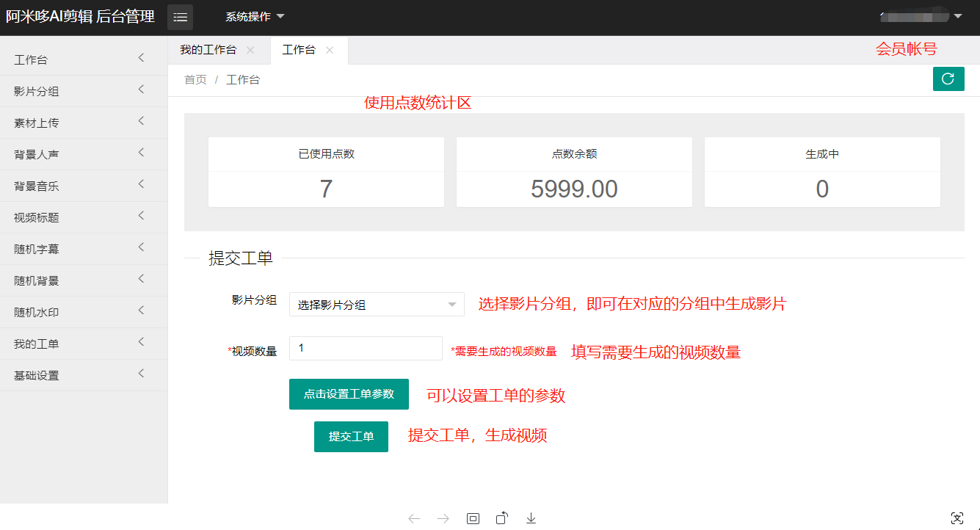Expand the 随机字幕 sidebar menu
The height and width of the screenshot is (530, 980).
84,249
